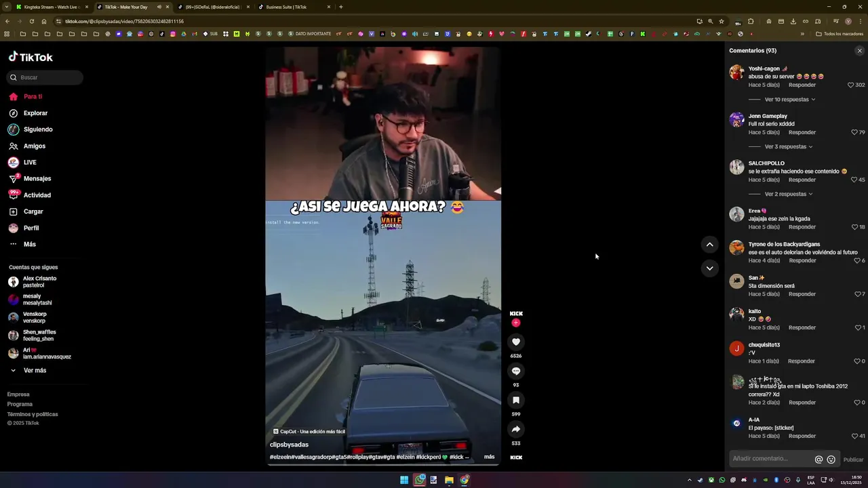Like kaito's comment

point(857,327)
